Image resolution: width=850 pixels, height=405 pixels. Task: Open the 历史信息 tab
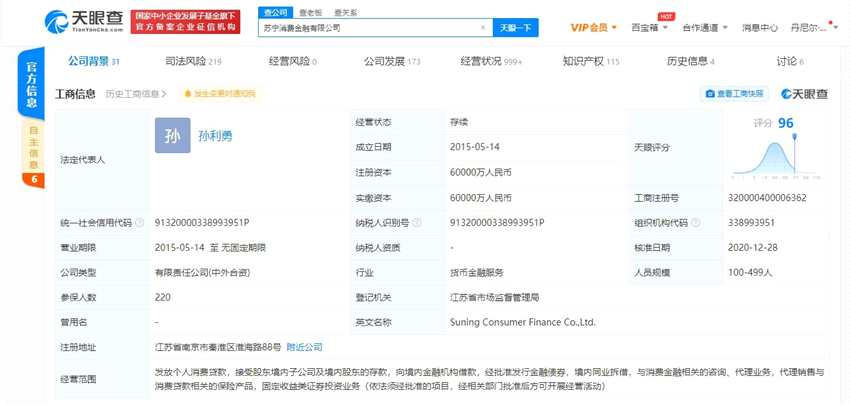tap(691, 61)
